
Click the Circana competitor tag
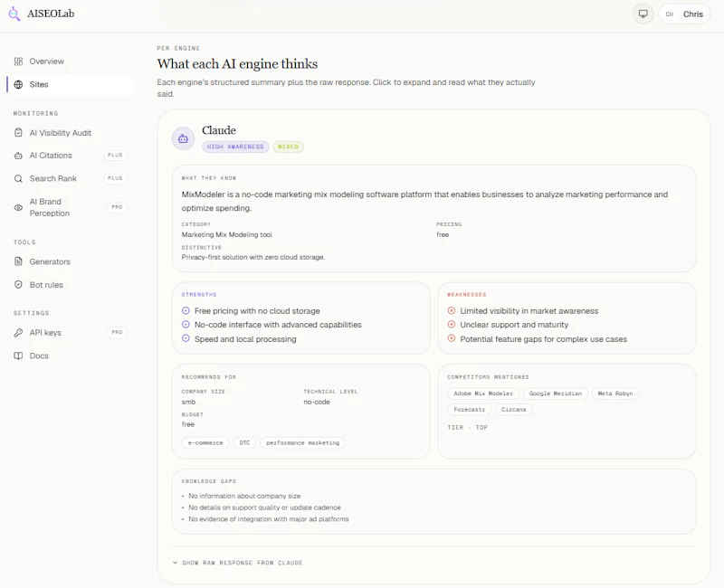[513, 410]
